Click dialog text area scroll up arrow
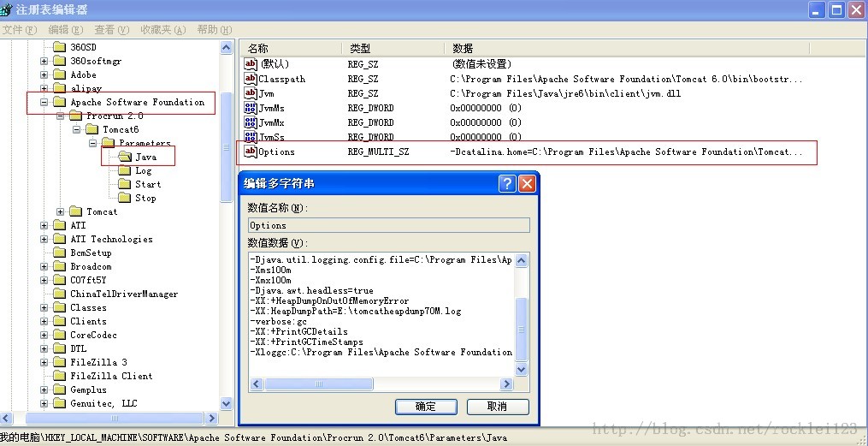This screenshot has height=446, width=868. tap(522, 260)
